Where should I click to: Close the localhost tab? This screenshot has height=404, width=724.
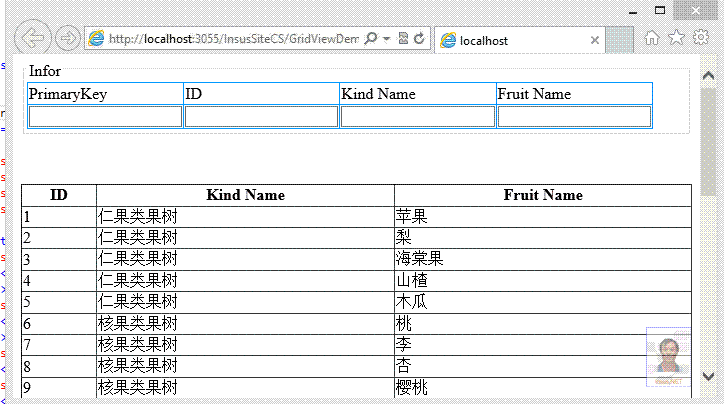pyautogui.click(x=595, y=40)
